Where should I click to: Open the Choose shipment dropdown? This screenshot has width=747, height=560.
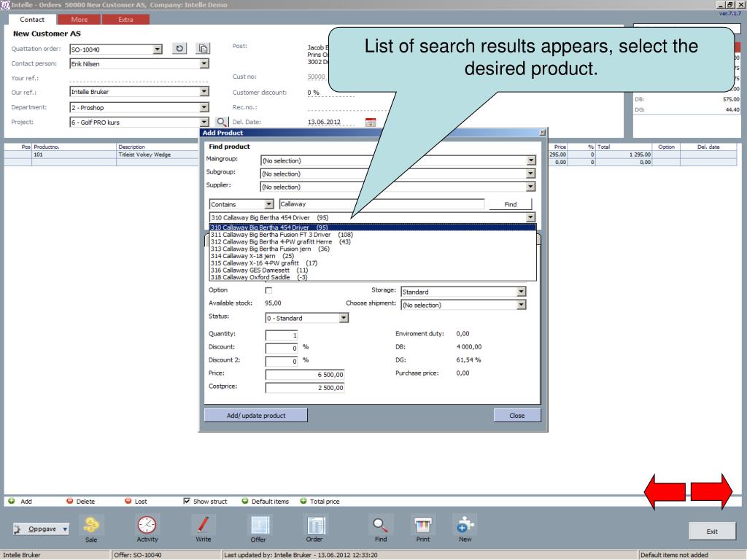pyautogui.click(x=521, y=305)
